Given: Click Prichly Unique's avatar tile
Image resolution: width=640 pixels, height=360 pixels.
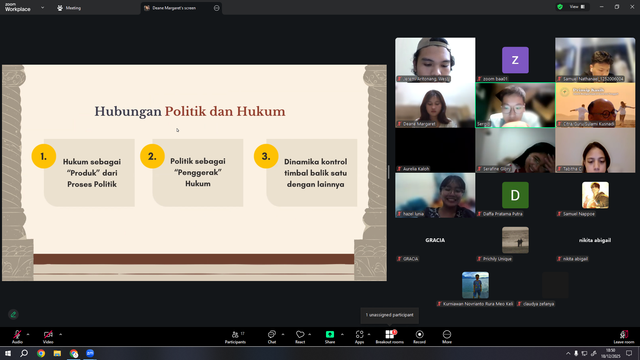Looking at the screenshot, I should pyautogui.click(x=515, y=240).
